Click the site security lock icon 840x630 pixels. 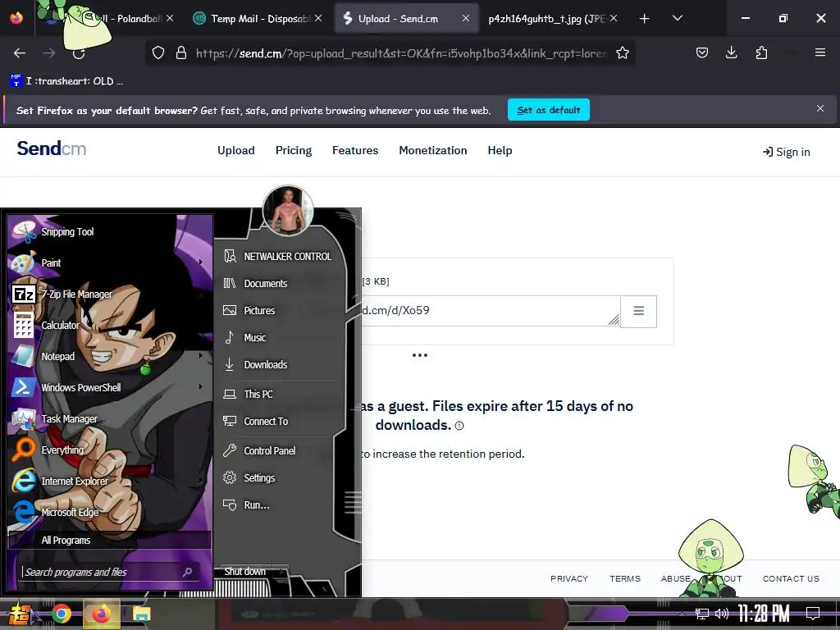[x=181, y=53]
